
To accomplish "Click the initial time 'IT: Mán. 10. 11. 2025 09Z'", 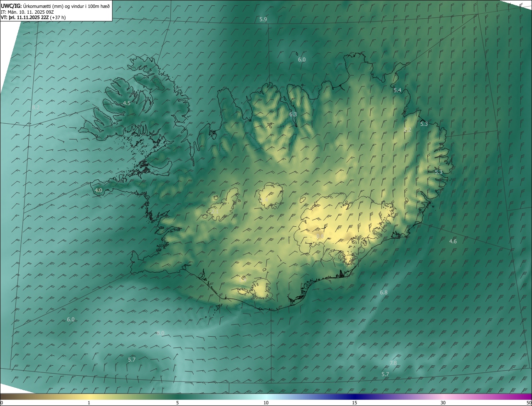I will (27, 12).
